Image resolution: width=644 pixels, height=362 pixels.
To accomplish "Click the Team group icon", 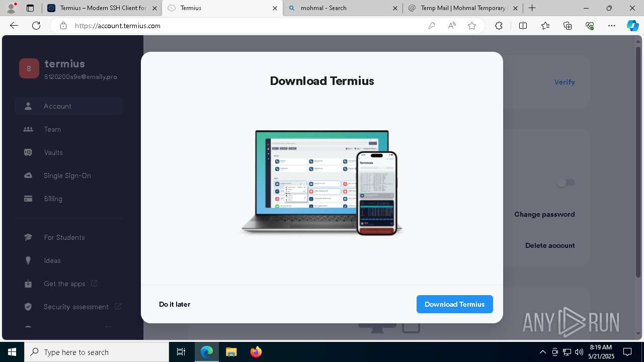I will 28,129.
